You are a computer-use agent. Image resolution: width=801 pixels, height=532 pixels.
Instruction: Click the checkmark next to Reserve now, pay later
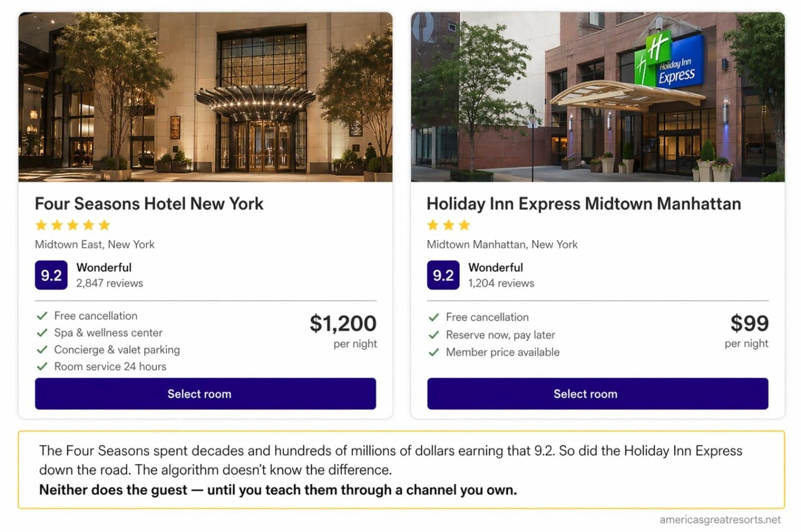tap(435, 335)
